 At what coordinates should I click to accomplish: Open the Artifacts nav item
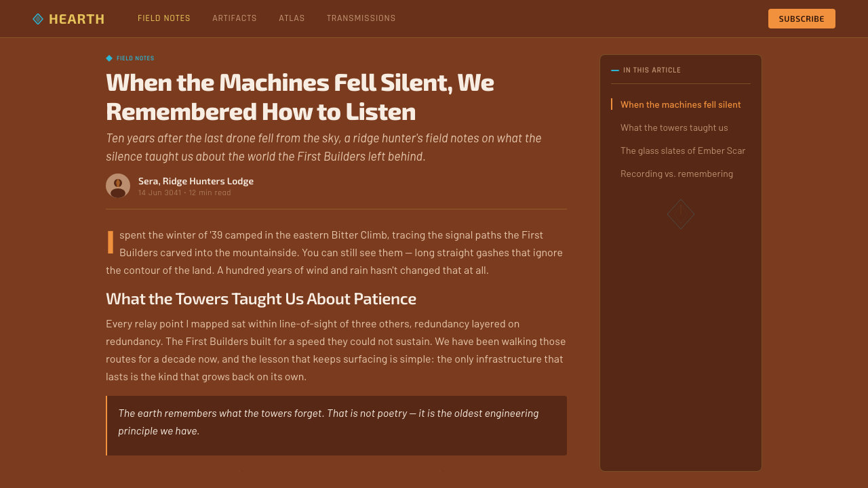pyautogui.click(x=235, y=18)
